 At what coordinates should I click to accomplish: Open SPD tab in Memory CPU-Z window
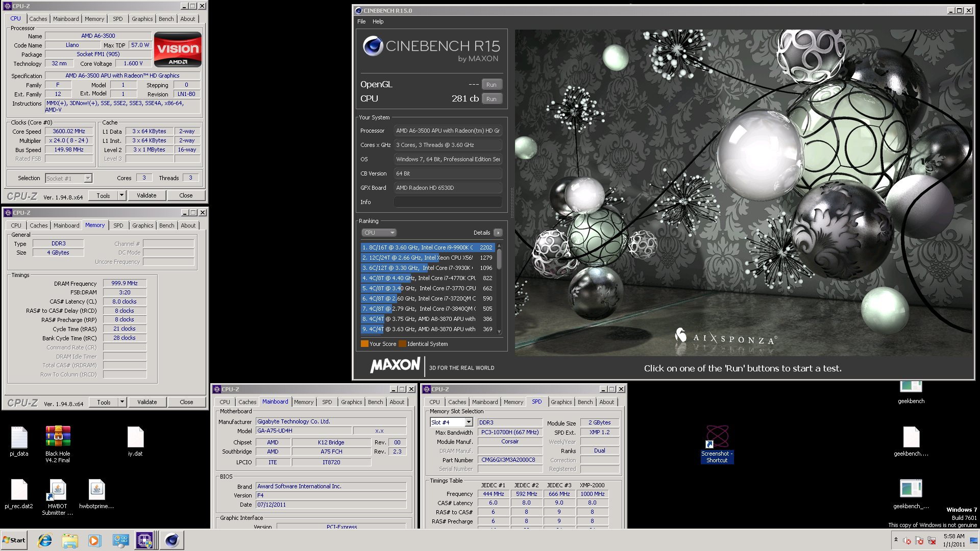tap(118, 226)
